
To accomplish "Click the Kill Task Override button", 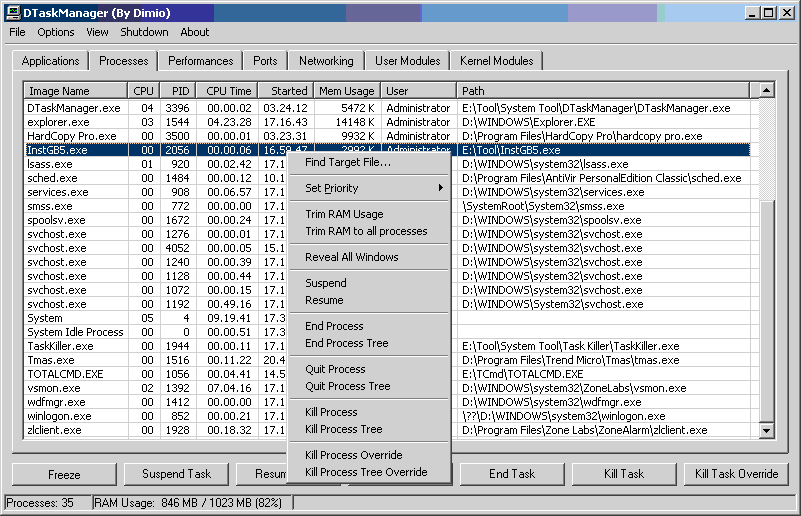I will point(736,474).
